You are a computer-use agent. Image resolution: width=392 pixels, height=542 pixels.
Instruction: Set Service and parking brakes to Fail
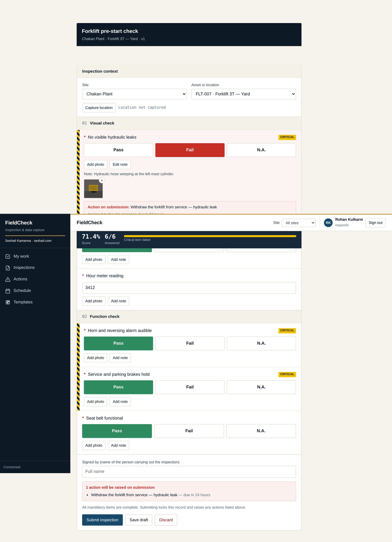[x=190, y=387]
